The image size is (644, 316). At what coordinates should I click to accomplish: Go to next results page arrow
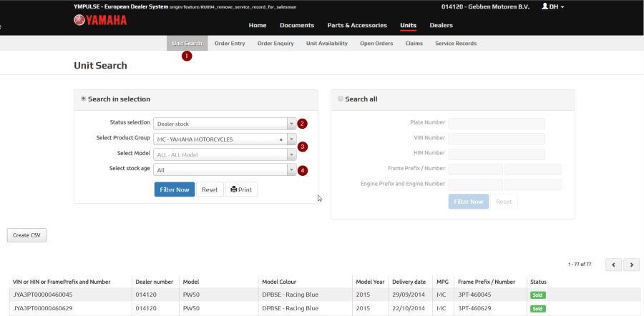(632, 265)
